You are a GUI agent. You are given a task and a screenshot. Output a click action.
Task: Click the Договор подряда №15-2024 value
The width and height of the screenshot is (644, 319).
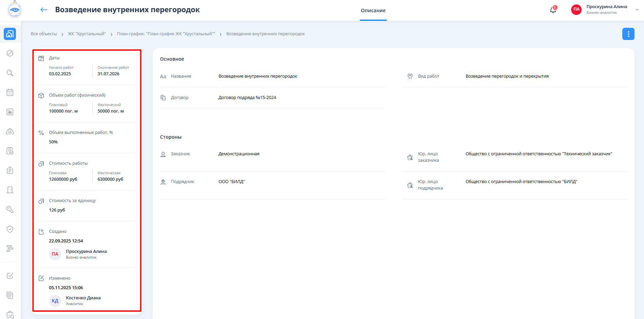point(247,98)
